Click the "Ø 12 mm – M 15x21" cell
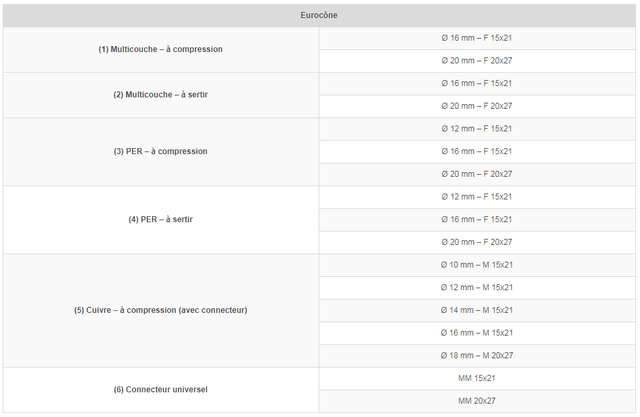This screenshot has height=417, width=640. [x=477, y=288]
